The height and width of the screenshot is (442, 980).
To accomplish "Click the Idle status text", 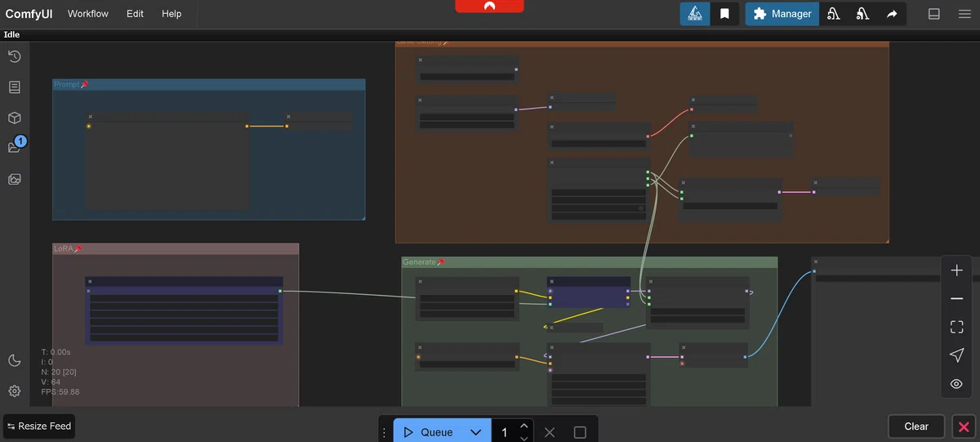I will coord(11,35).
